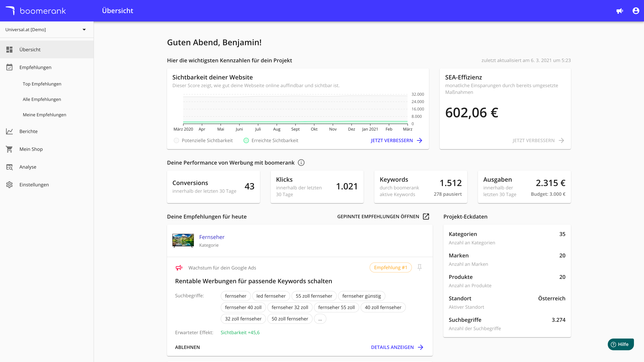Expand remaining Suchbegriffe via ellipsis chip
This screenshot has width=644, height=362.
pyautogui.click(x=320, y=319)
